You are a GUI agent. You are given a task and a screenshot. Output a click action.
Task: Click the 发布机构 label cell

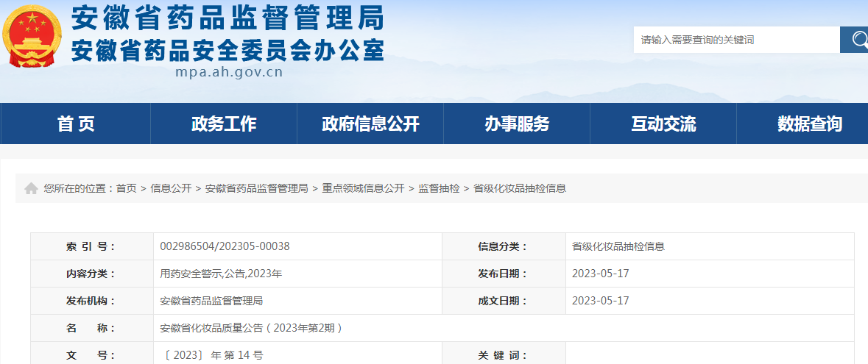pyautogui.click(x=92, y=301)
